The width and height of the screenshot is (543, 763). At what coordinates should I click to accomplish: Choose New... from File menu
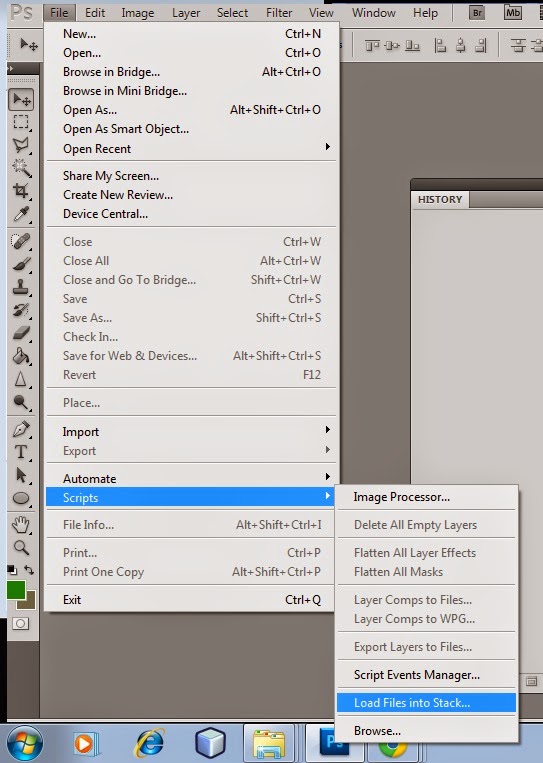[191, 34]
